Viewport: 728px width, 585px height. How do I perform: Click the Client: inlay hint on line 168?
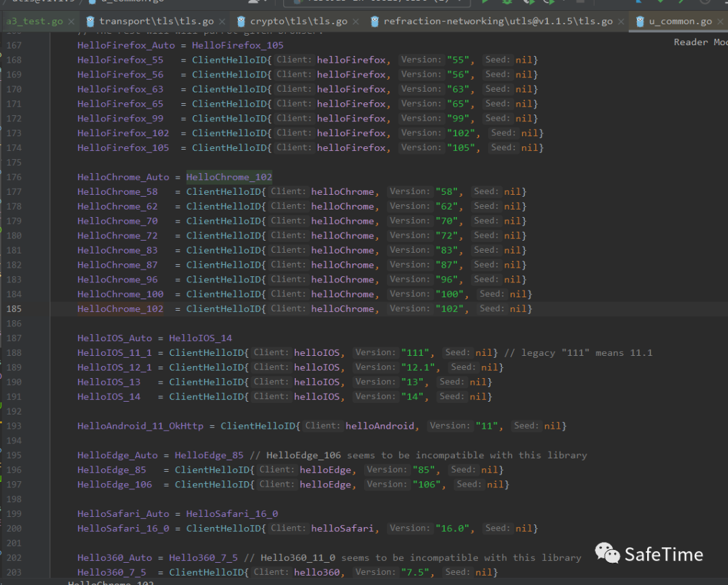point(294,60)
